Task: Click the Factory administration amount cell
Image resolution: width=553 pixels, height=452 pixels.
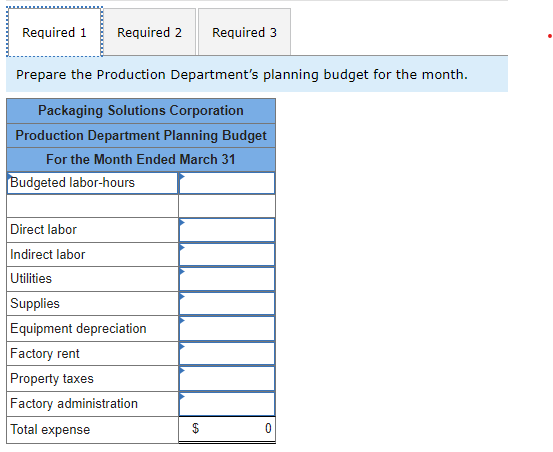Action: click(227, 404)
